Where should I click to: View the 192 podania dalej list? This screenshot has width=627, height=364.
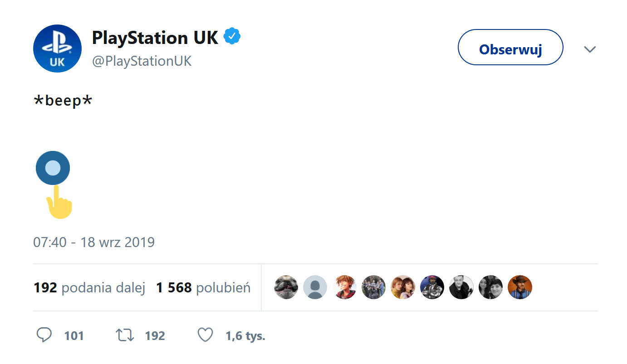coord(89,287)
